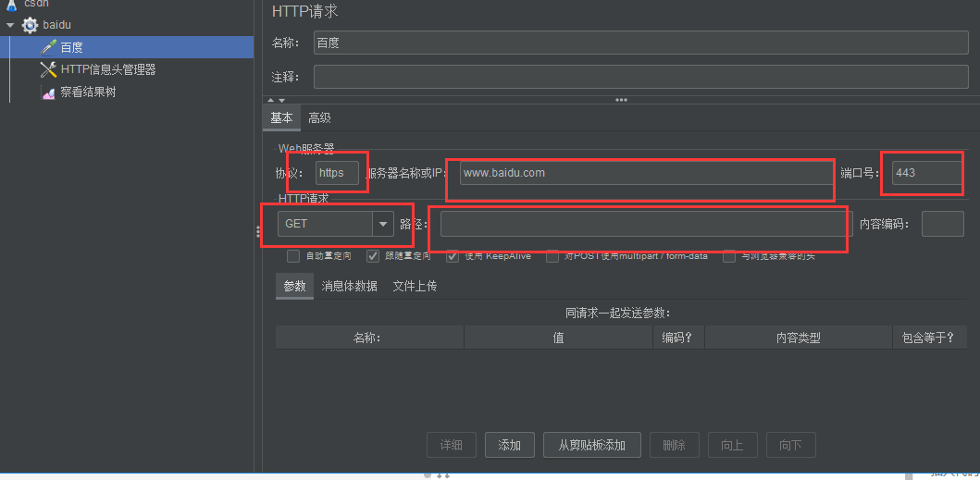The height and width of the screenshot is (480, 980).
Task: Click the 名称: column header
Action: coord(369,338)
